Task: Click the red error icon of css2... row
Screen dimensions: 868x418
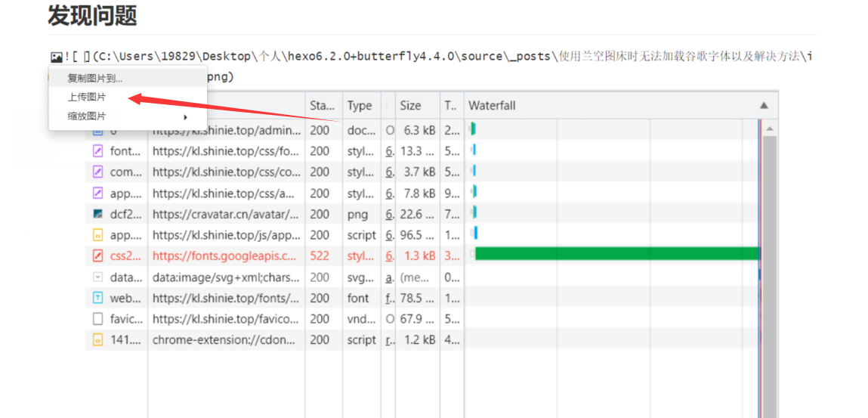Action: tap(98, 256)
